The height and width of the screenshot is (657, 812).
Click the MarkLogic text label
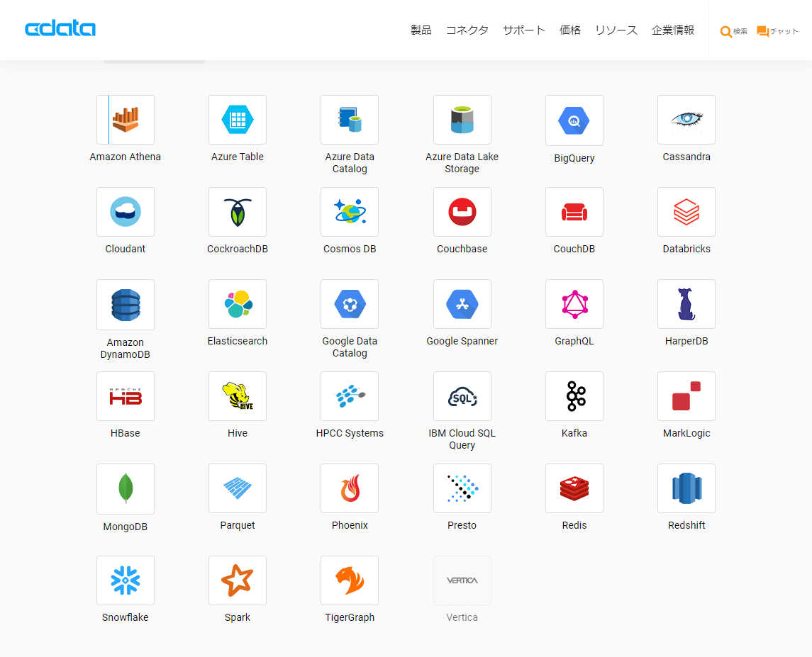(686, 433)
